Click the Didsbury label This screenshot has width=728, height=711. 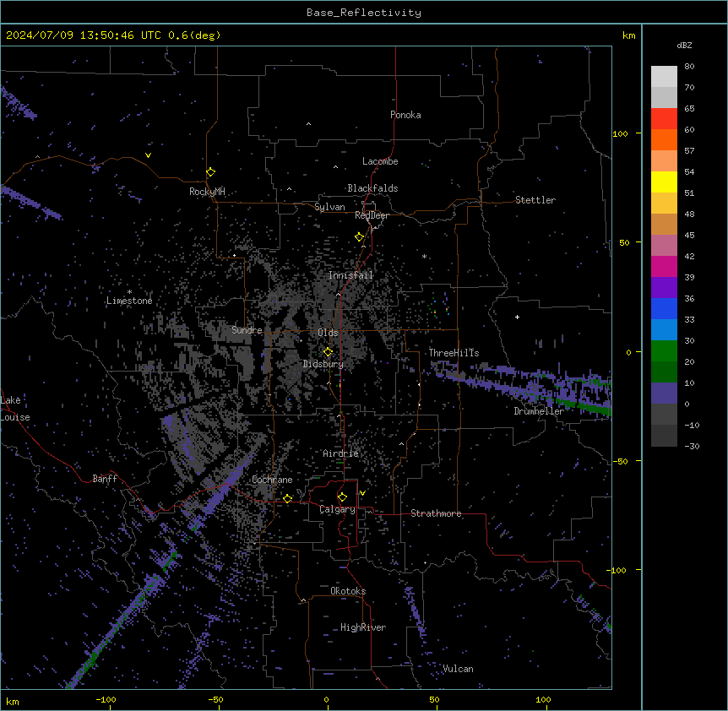pyautogui.click(x=323, y=364)
